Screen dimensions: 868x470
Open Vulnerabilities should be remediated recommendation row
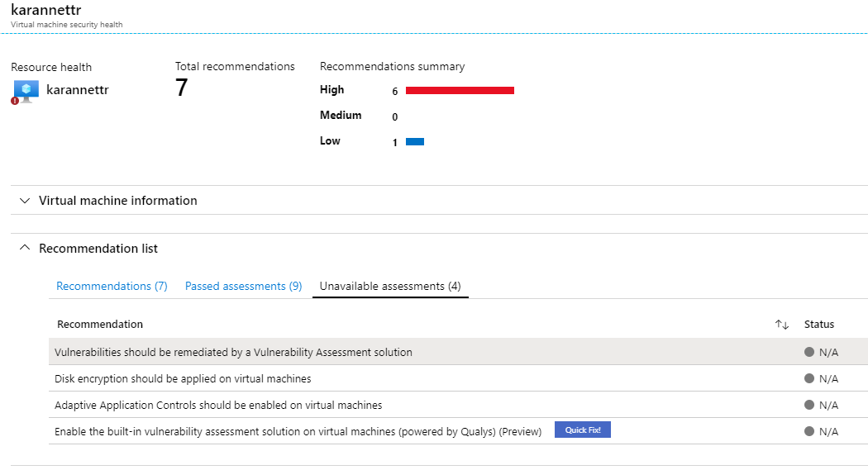[233, 352]
